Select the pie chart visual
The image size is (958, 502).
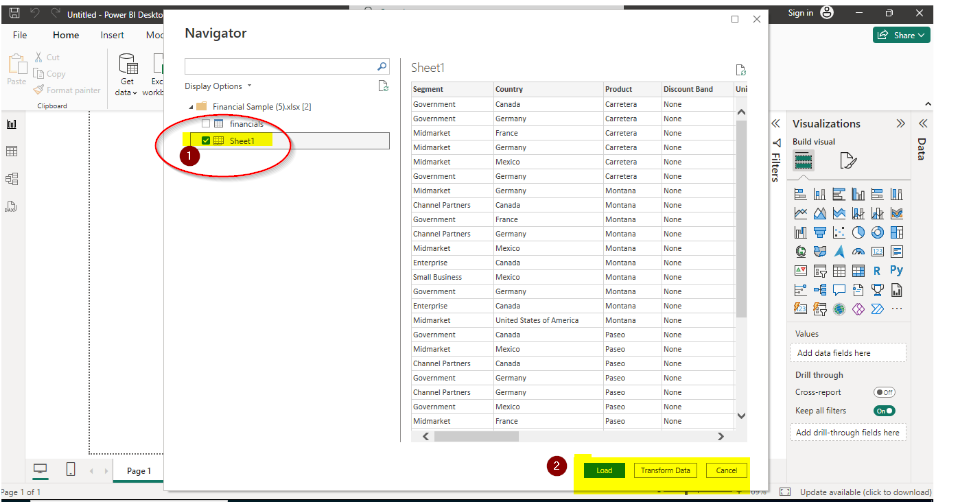point(858,233)
